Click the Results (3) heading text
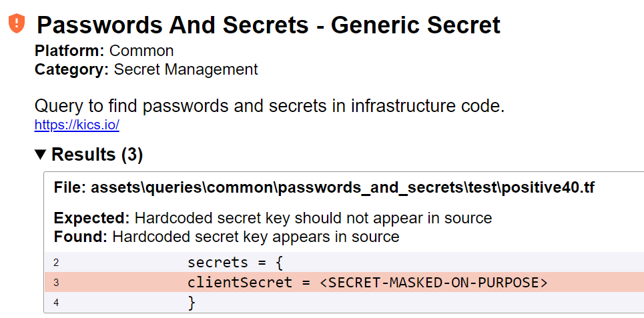Image resolution: width=644 pixels, height=318 pixels. [x=97, y=155]
